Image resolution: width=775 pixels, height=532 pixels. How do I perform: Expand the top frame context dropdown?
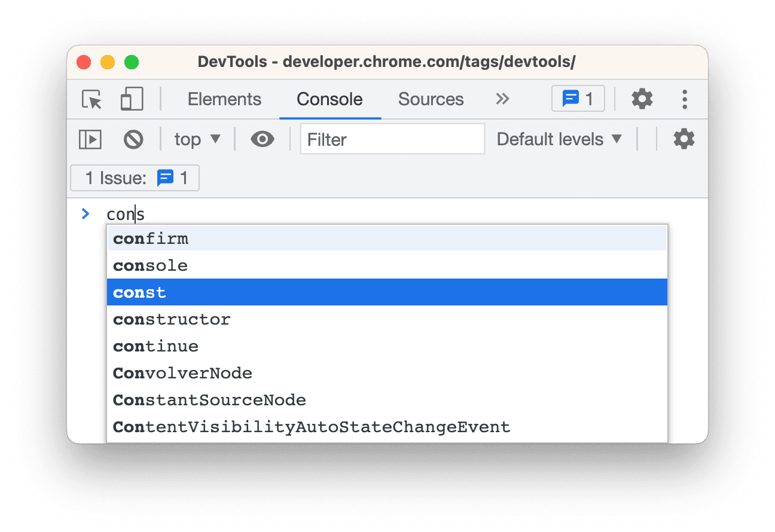click(197, 139)
